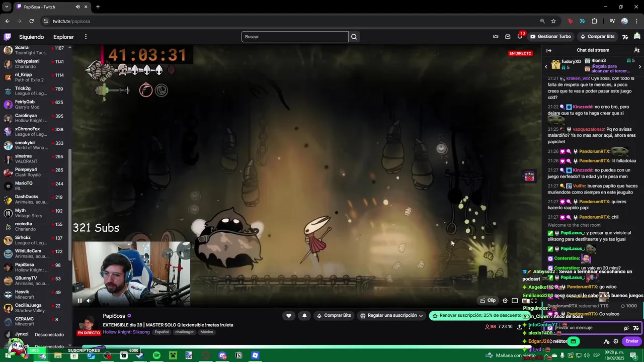Open video player settings gear
Image resolution: width=644 pixels, height=362 pixels.
click(505, 301)
